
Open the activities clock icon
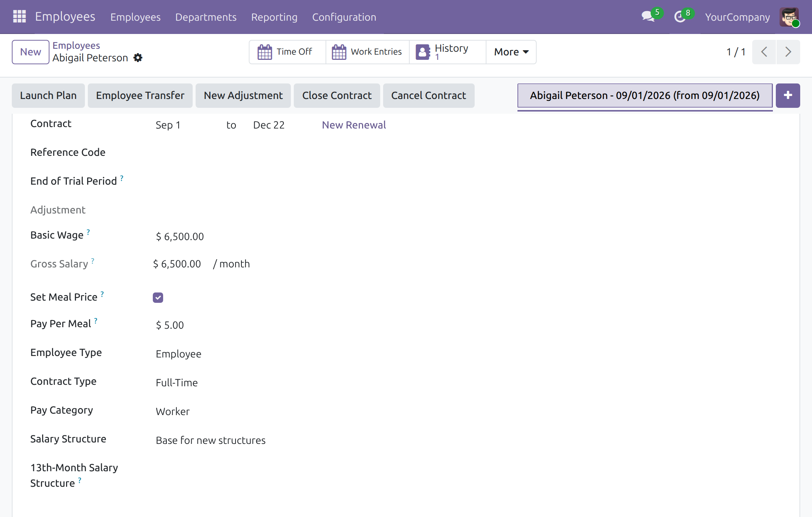pos(680,17)
